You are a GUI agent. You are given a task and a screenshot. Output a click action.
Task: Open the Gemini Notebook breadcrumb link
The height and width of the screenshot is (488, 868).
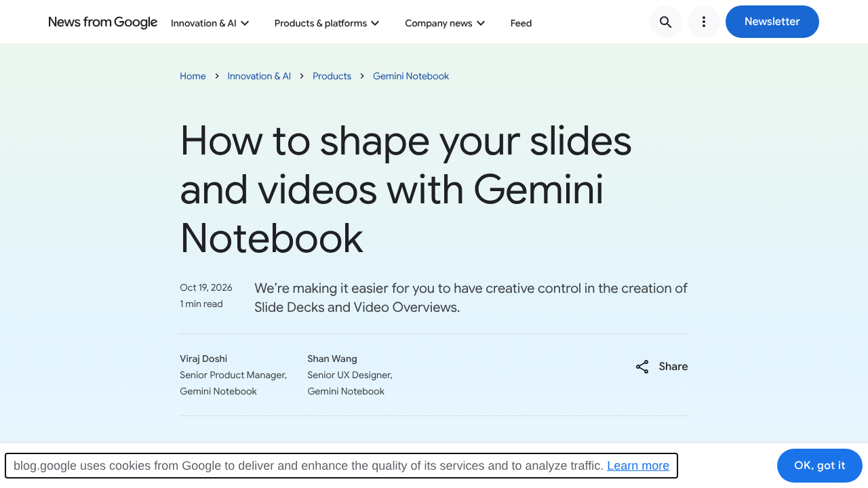coord(411,76)
